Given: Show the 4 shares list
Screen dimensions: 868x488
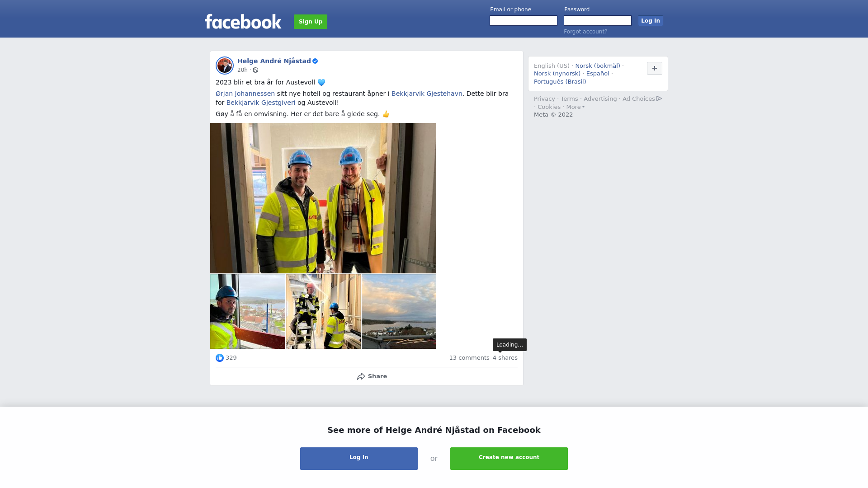Looking at the screenshot, I should coord(505,358).
